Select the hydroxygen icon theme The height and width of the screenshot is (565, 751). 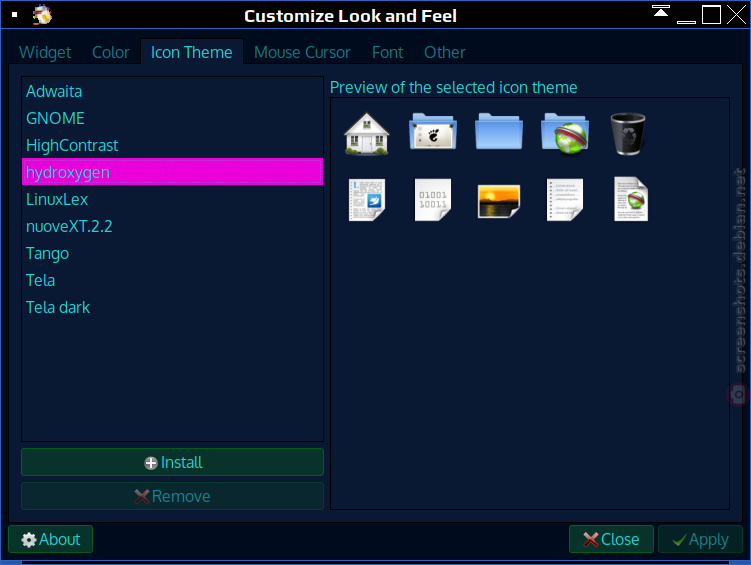[172, 171]
